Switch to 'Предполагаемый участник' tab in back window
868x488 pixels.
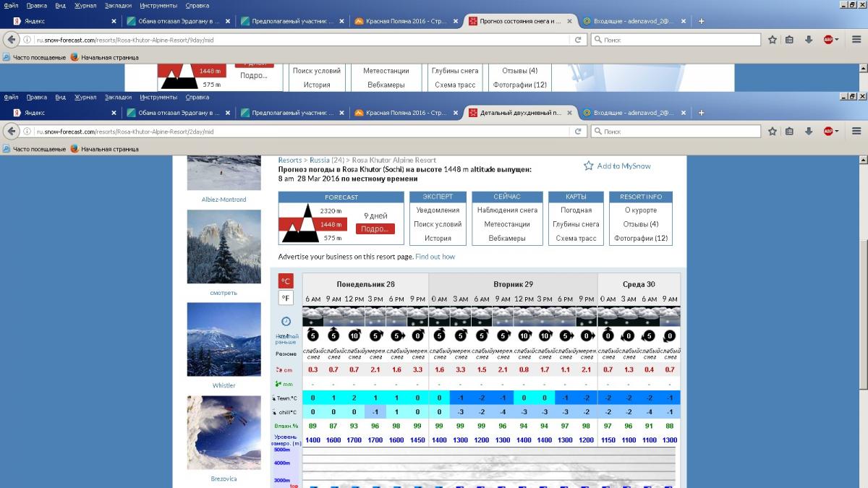coord(292,21)
